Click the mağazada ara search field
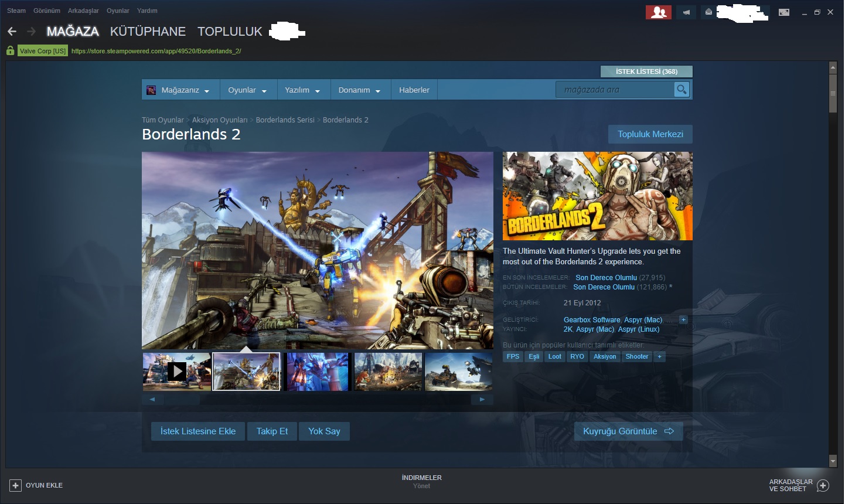845x504 pixels. pyautogui.click(x=615, y=90)
